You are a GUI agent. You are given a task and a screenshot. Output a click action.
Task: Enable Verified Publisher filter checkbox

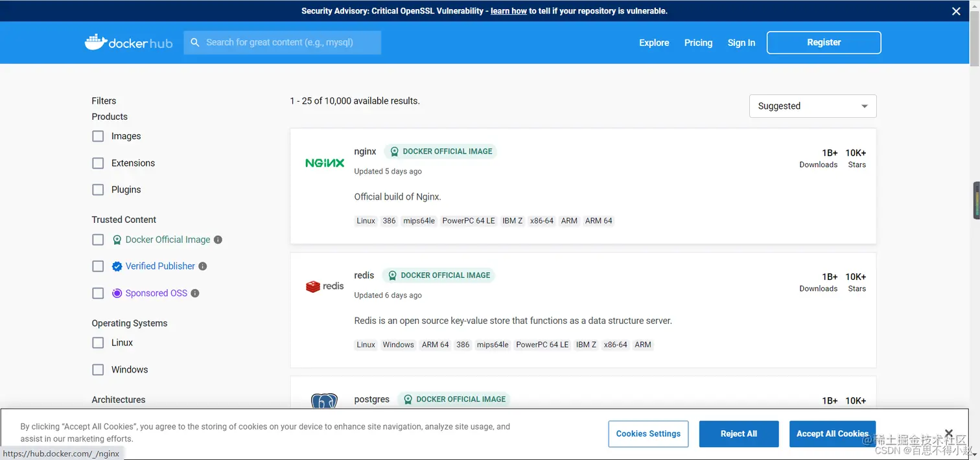click(98, 266)
